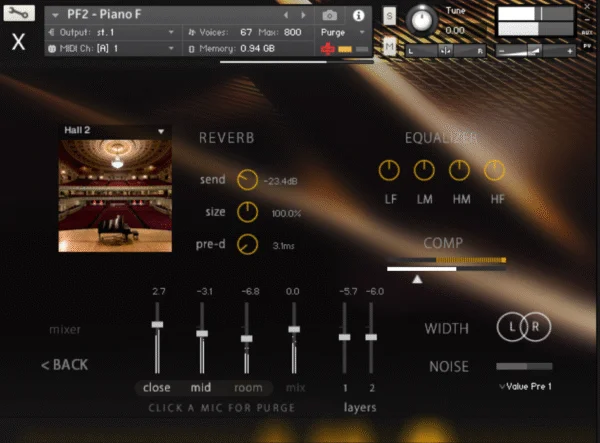This screenshot has height=443, width=600.
Task: Click the reverb send knob
Action: pos(247,180)
